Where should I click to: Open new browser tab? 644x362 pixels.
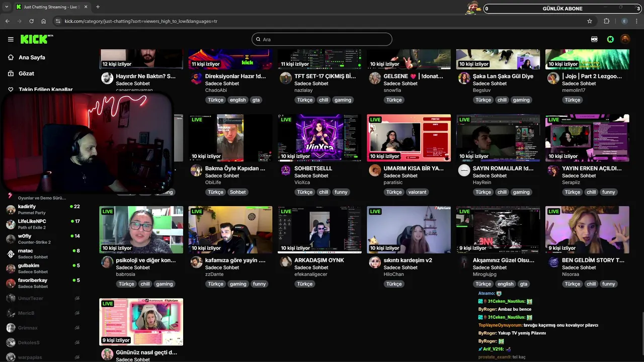pyautogui.click(x=98, y=7)
